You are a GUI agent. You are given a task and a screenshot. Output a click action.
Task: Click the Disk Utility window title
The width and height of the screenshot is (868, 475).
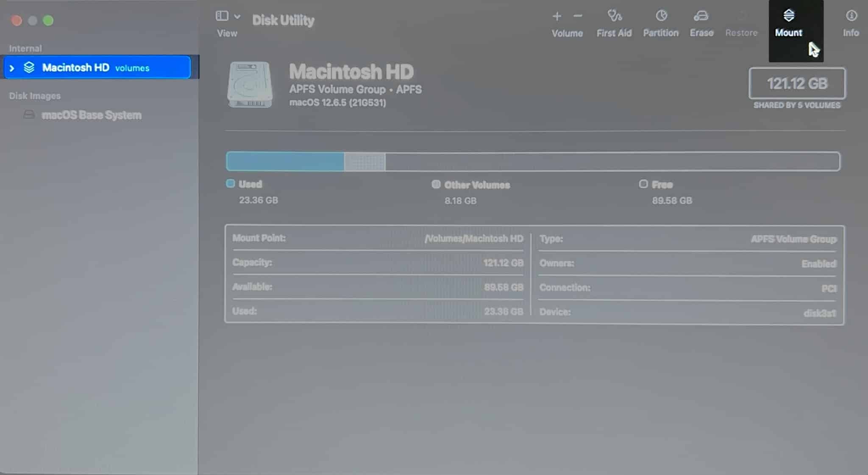[283, 20]
